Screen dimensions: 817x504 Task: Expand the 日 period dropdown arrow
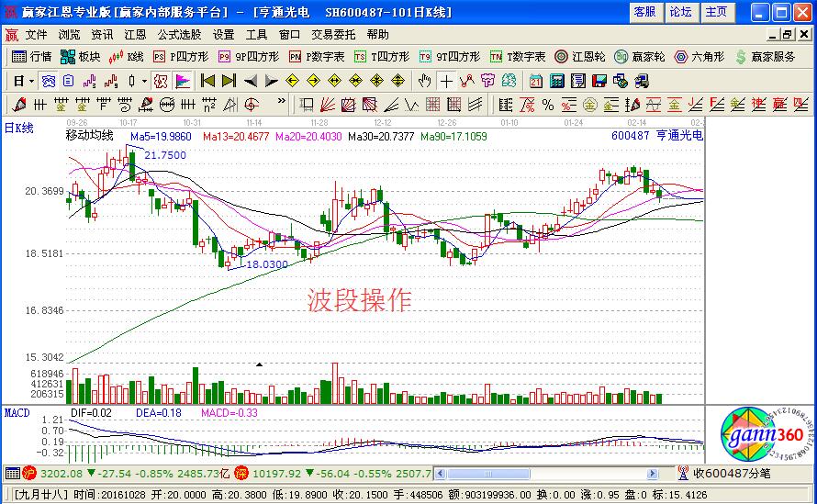[x=30, y=81]
